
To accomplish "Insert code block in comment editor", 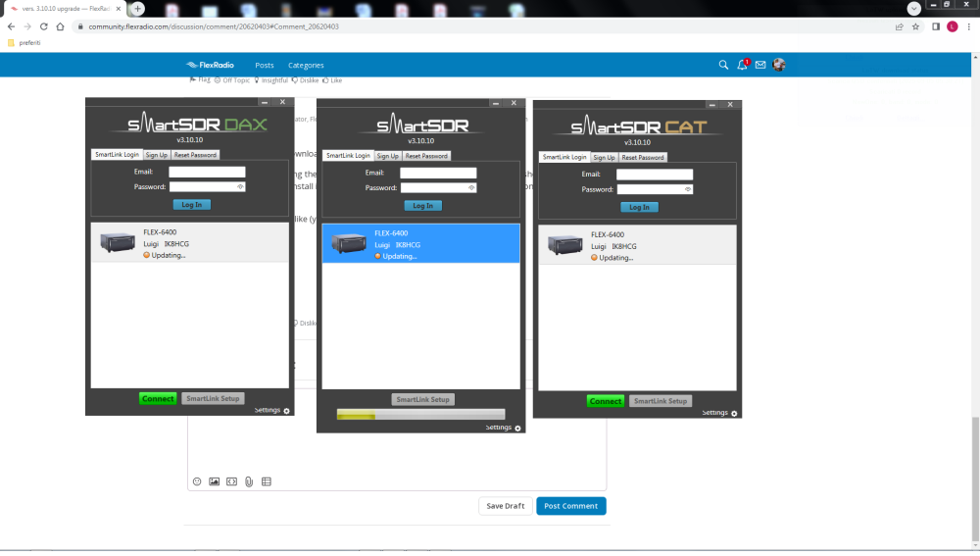I will 232,481.
